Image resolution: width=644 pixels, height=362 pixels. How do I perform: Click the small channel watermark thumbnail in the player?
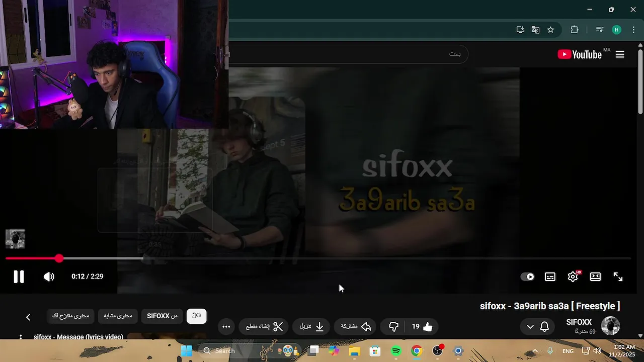point(15,239)
